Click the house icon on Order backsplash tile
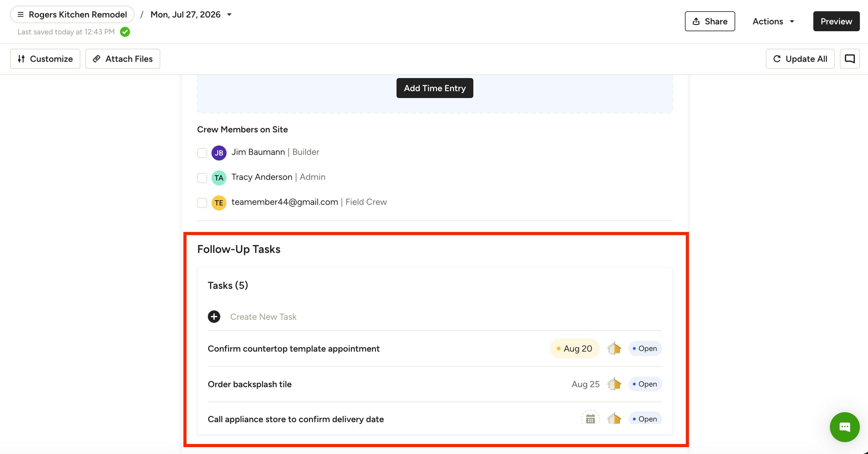 pos(614,384)
